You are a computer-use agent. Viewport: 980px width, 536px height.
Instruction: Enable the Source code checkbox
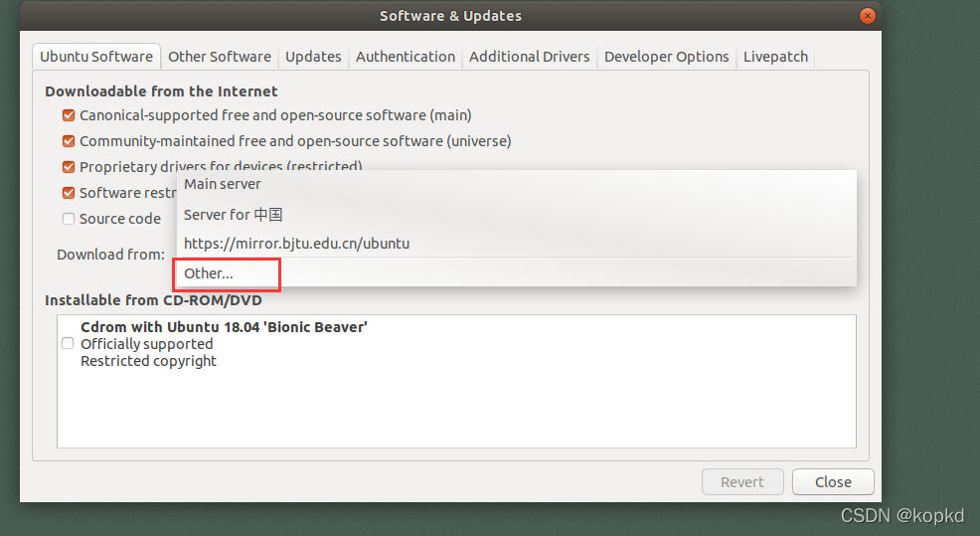click(x=69, y=219)
